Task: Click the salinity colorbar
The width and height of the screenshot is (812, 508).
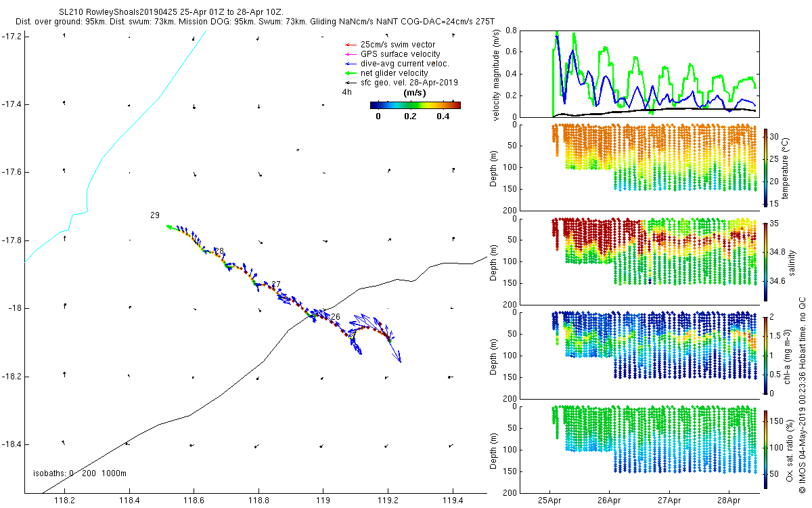Action: (766, 261)
